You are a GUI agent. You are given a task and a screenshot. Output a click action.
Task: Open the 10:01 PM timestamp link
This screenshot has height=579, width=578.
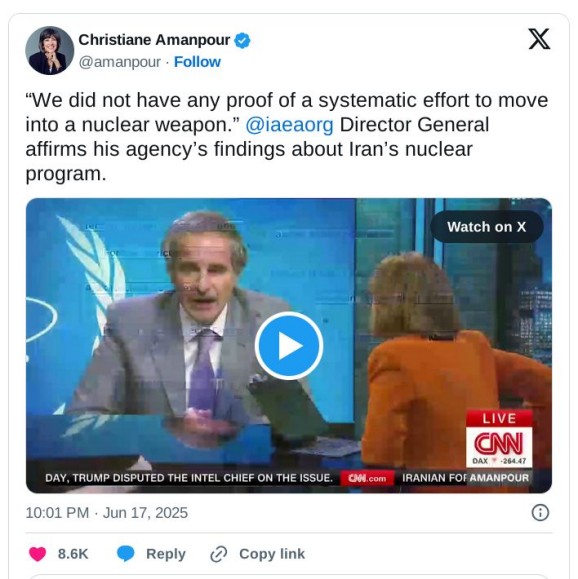click(x=57, y=513)
